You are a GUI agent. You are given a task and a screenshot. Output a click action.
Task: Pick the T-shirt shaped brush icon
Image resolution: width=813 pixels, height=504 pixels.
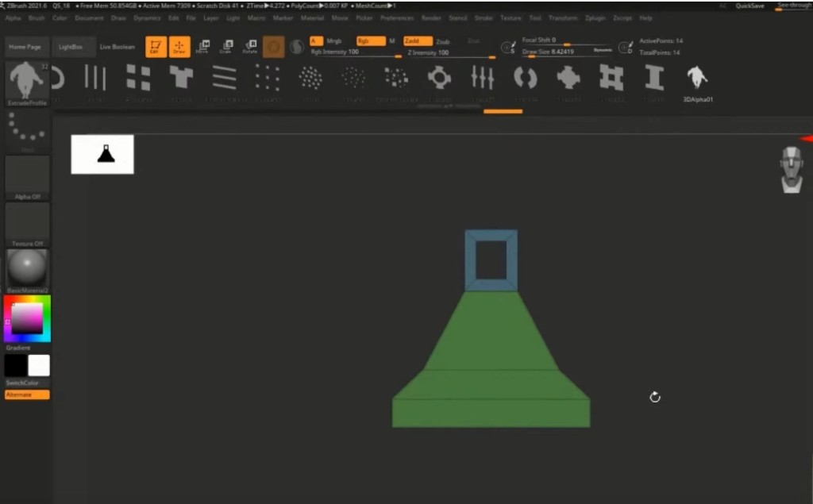click(x=182, y=78)
